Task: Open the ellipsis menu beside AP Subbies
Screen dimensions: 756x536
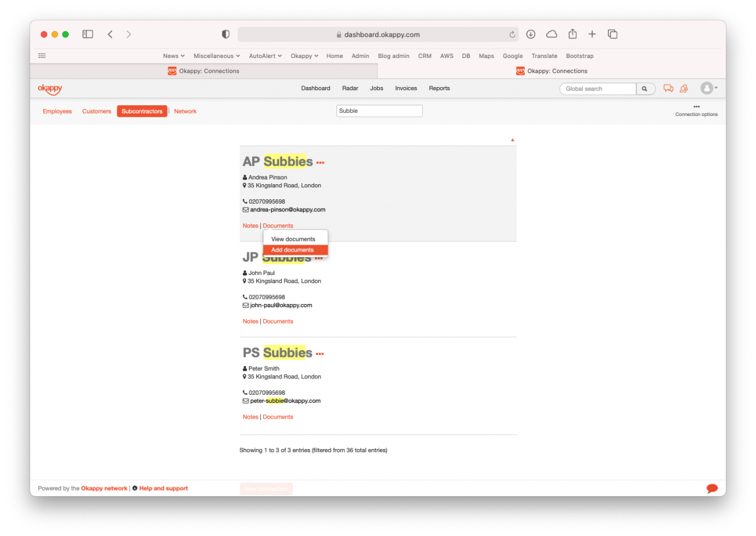Action: click(320, 162)
